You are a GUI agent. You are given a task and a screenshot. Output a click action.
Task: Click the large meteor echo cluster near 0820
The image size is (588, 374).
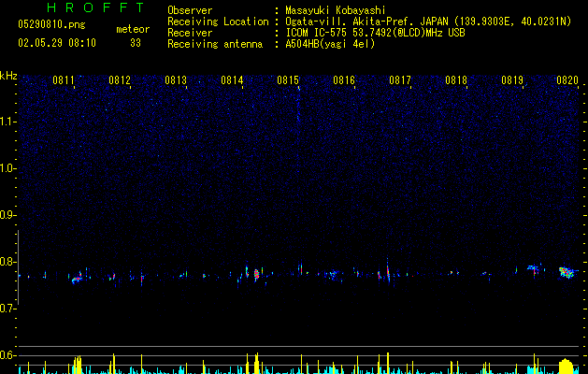[566, 272]
